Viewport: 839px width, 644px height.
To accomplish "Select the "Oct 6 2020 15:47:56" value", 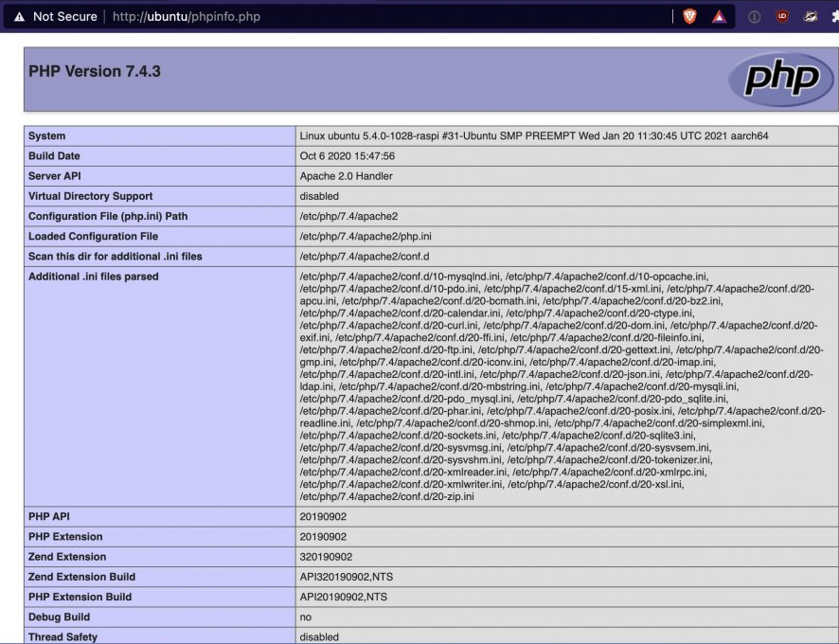I will tap(347, 155).
